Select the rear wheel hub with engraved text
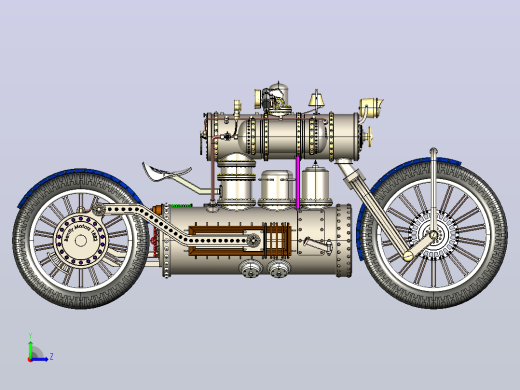Viewport: 520px width, 390px height. coord(81,240)
